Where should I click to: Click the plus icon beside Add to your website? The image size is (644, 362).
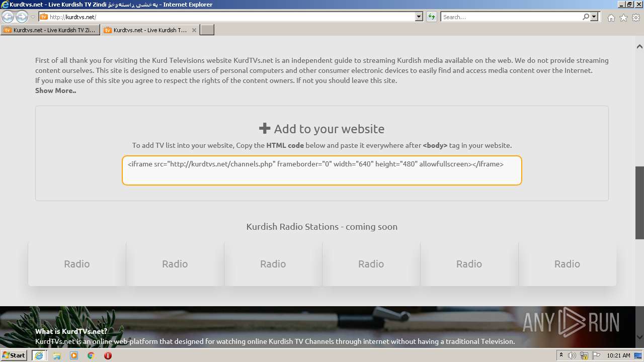[265, 129]
